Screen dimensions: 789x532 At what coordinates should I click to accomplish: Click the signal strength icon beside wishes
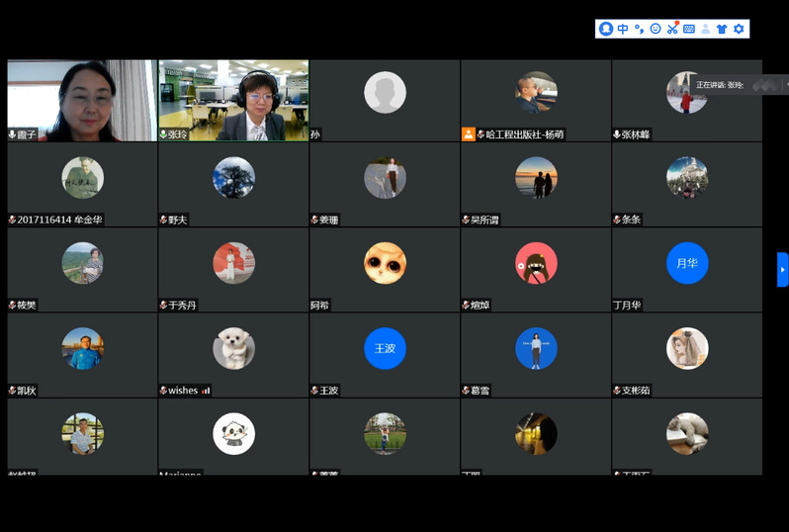point(206,391)
